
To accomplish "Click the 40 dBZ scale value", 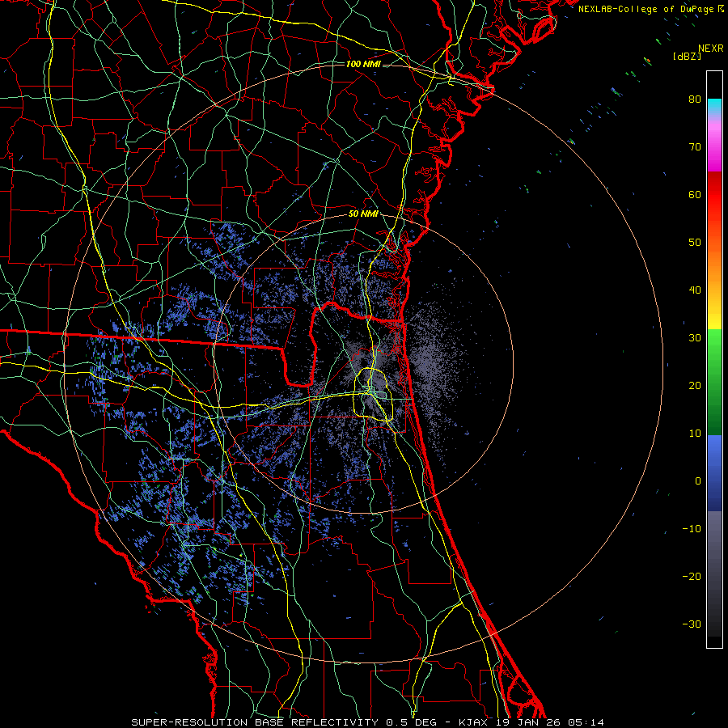I will (695, 290).
